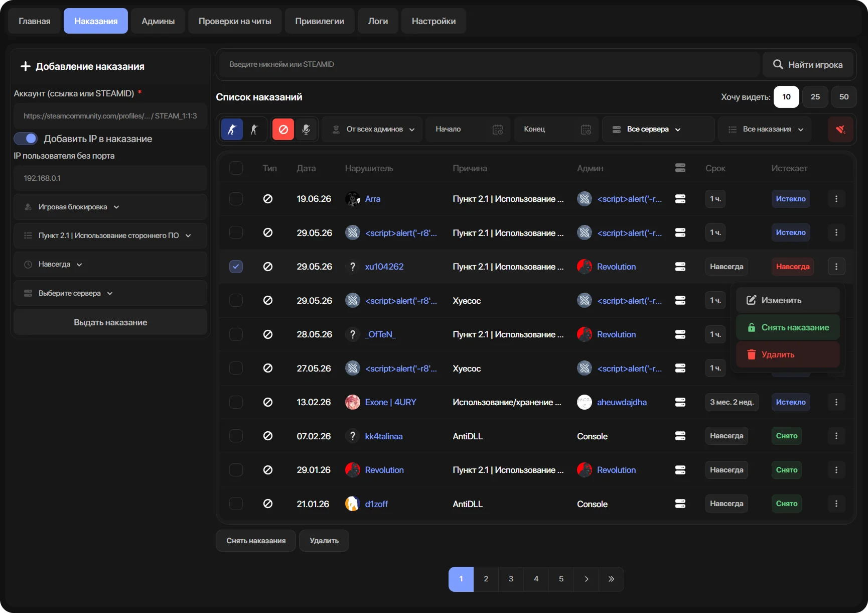Click the d1zoff player avatar
The width and height of the screenshot is (868, 613).
click(353, 504)
